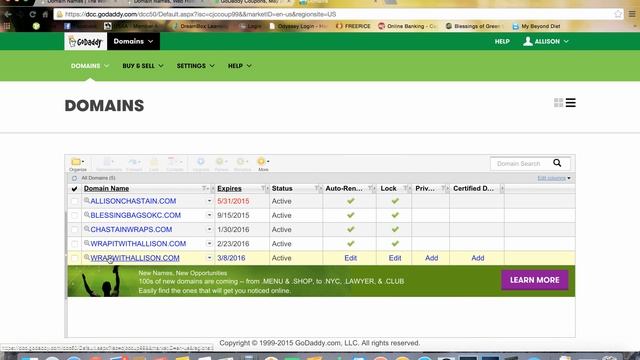Toggle the select-all domains checkmark
The width and height of the screenshot is (640, 360).
74,189
